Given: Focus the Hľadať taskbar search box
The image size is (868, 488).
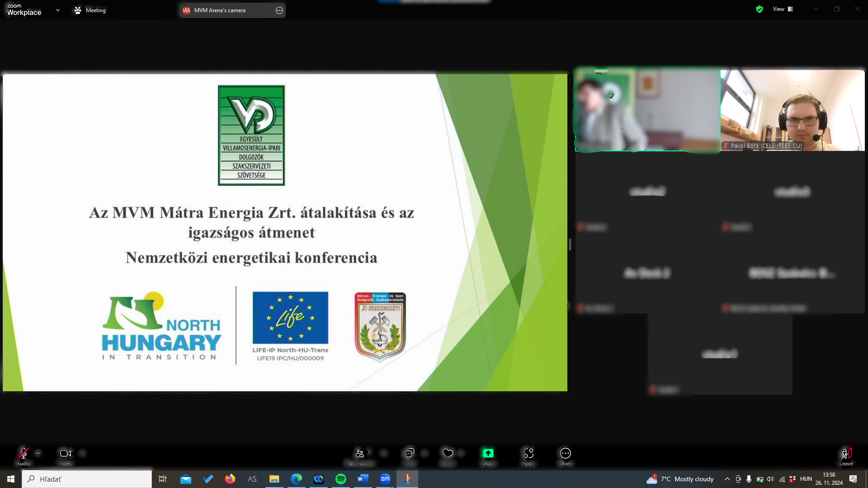Looking at the screenshot, I should coord(87,479).
